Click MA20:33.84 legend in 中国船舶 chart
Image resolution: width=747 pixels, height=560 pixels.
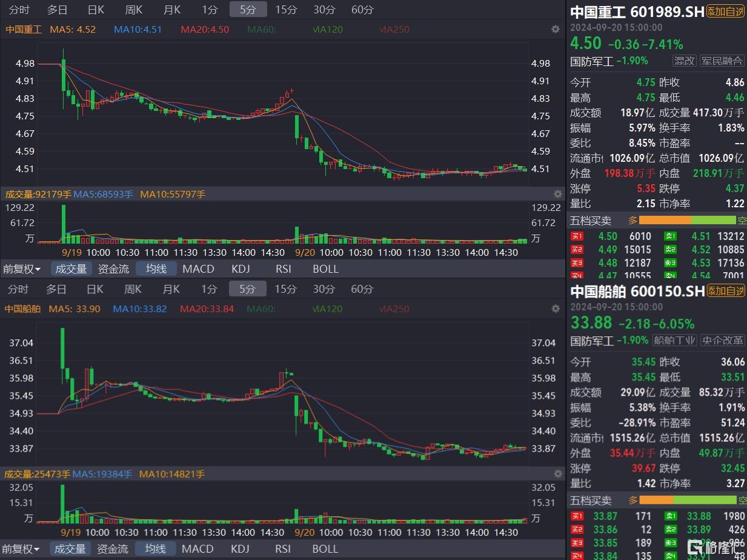coord(207,309)
